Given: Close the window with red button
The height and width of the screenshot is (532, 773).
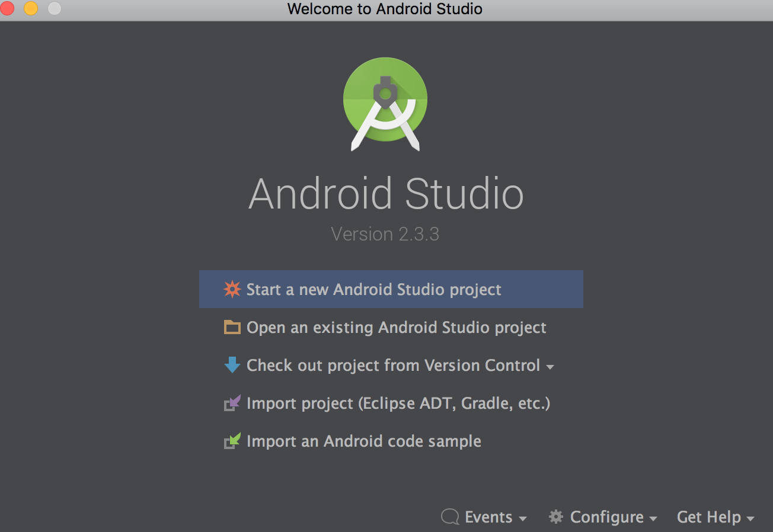Looking at the screenshot, I should tap(7, 8).
